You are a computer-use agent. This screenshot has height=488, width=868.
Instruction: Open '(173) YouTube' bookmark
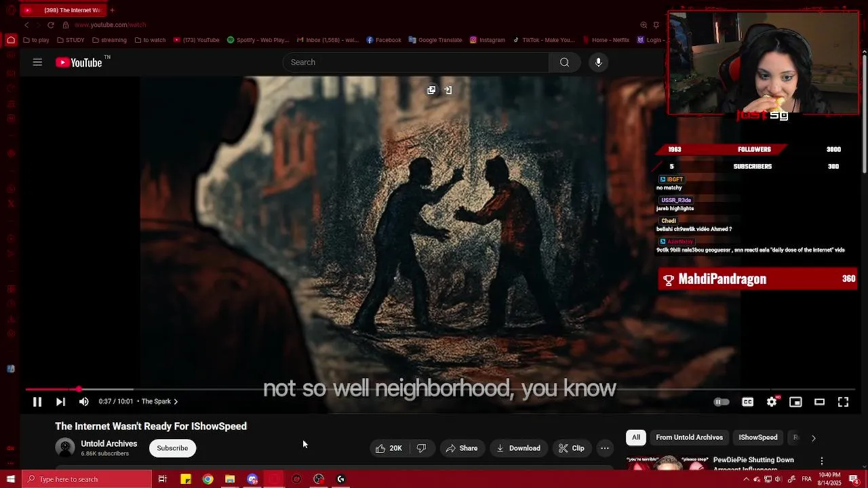pyautogui.click(x=196, y=40)
